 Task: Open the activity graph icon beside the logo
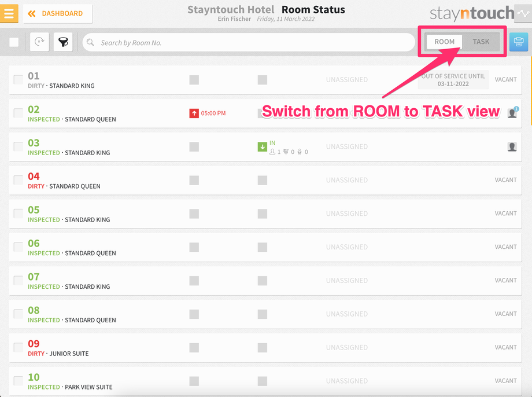pos(523,13)
